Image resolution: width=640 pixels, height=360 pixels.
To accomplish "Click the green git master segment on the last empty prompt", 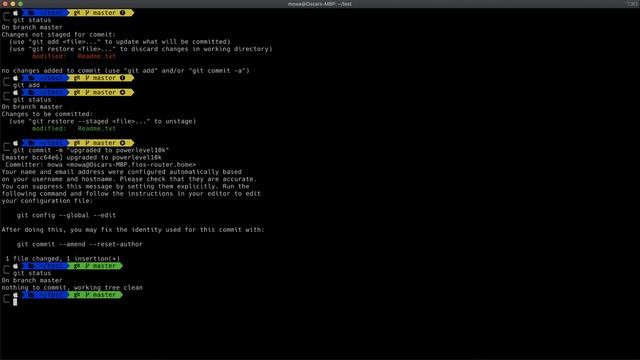I will (95, 295).
